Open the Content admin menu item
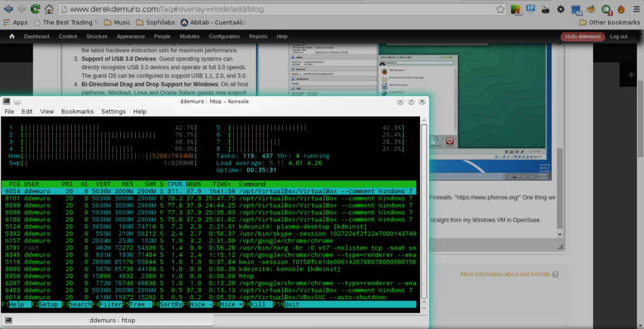Screen dimensions: 644x329 pos(68,36)
